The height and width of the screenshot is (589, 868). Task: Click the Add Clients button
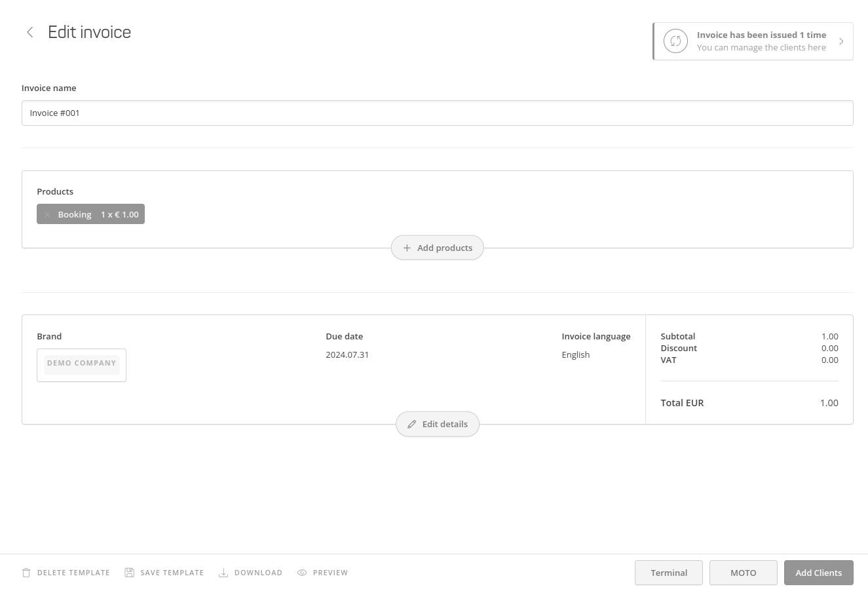[x=818, y=572]
